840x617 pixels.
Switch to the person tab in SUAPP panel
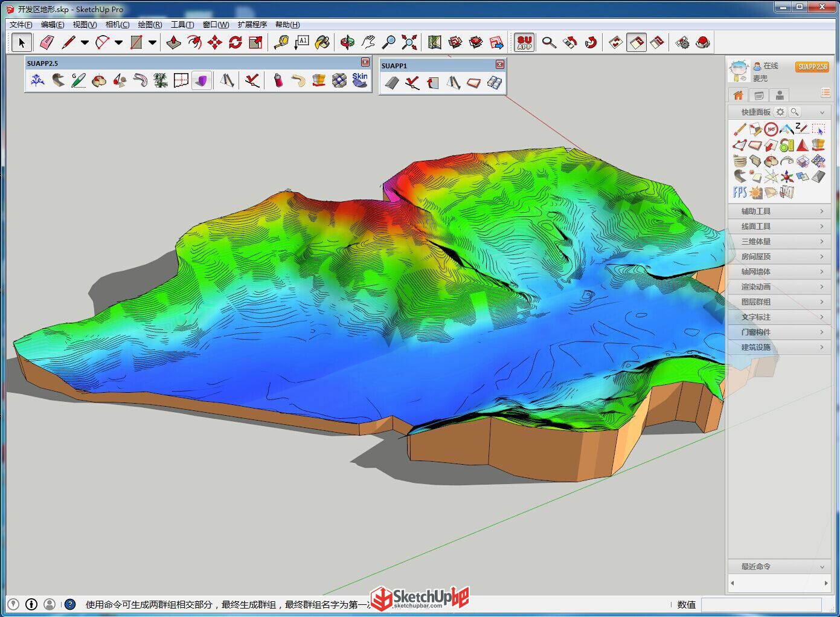pyautogui.click(x=780, y=95)
